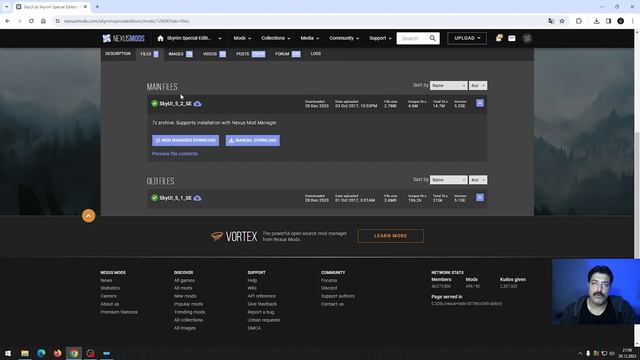The height and width of the screenshot is (360, 640).
Task: Open the Main Files sort-by field dropdown
Action: (x=448, y=86)
